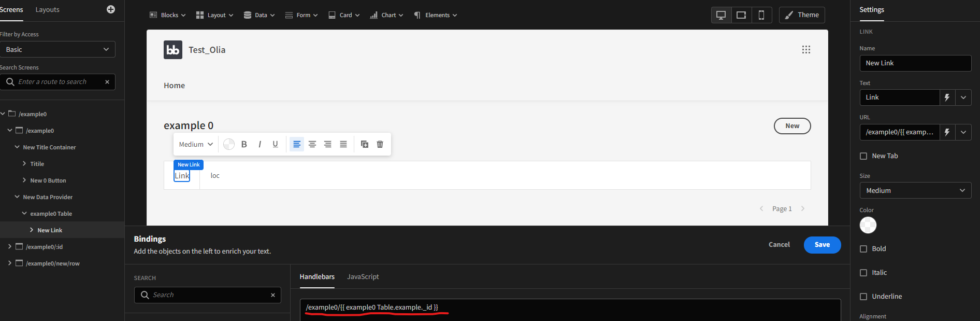Align text left in floating toolbar
980x321 pixels.
coord(297,144)
